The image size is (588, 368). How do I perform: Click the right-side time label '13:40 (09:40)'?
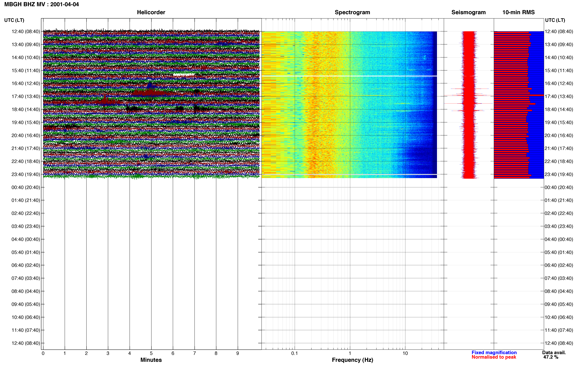coord(559,45)
